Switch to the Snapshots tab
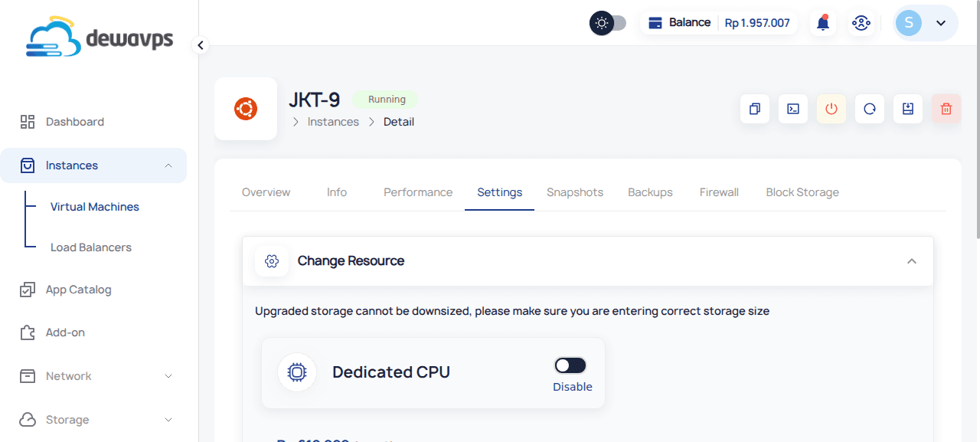The height and width of the screenshot is (442, 980). pos(575,192)
